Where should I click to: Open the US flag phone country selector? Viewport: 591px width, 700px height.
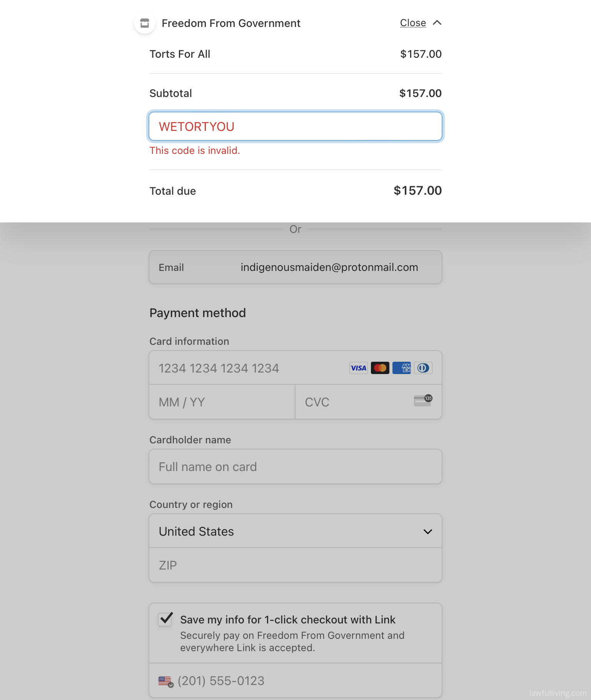[x=166, y=681]
